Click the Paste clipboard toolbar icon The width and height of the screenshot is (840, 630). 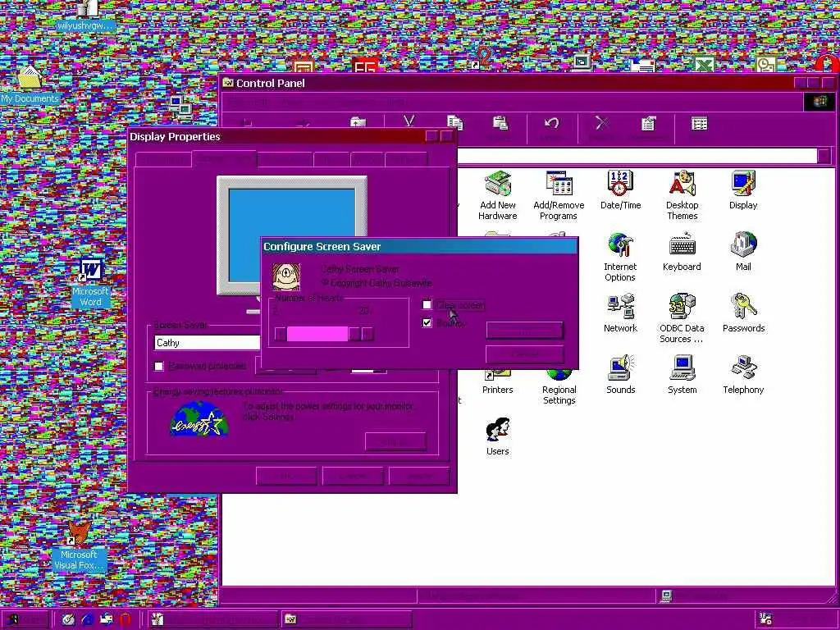pos(500,124)
